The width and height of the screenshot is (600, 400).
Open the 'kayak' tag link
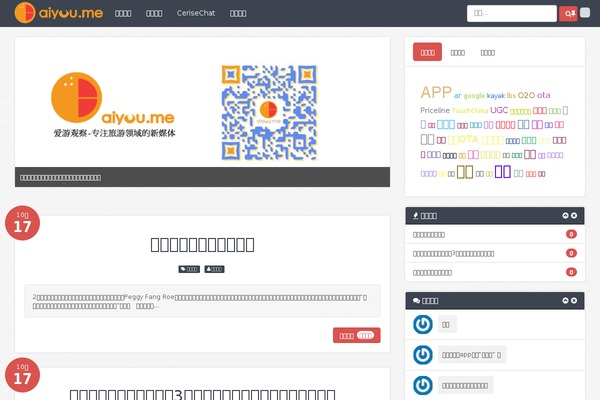point(496,96)
